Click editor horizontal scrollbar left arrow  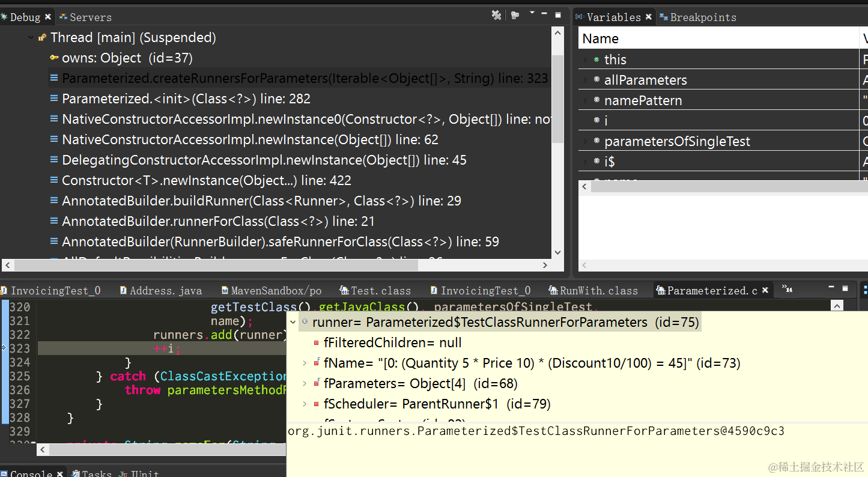42,449
